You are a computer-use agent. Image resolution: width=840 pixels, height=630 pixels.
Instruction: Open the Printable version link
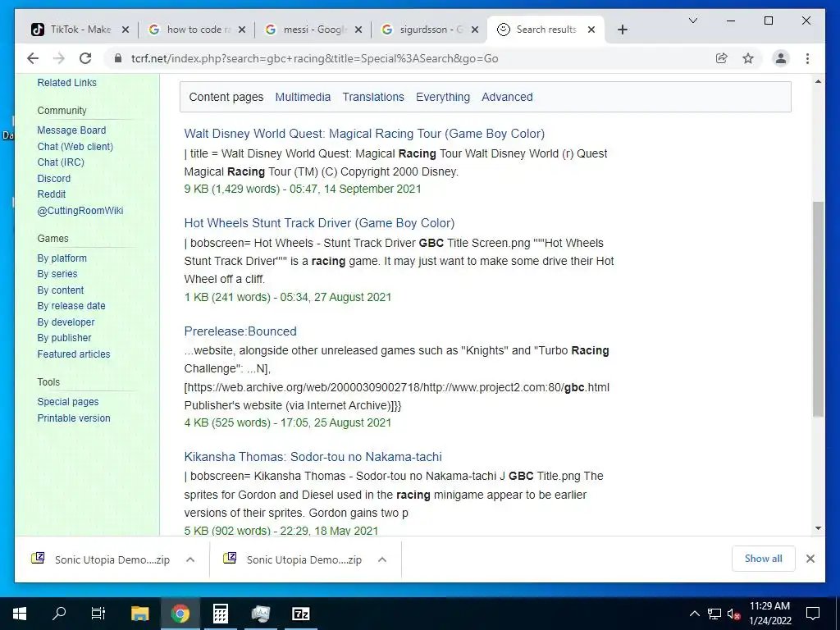(73, 418)
